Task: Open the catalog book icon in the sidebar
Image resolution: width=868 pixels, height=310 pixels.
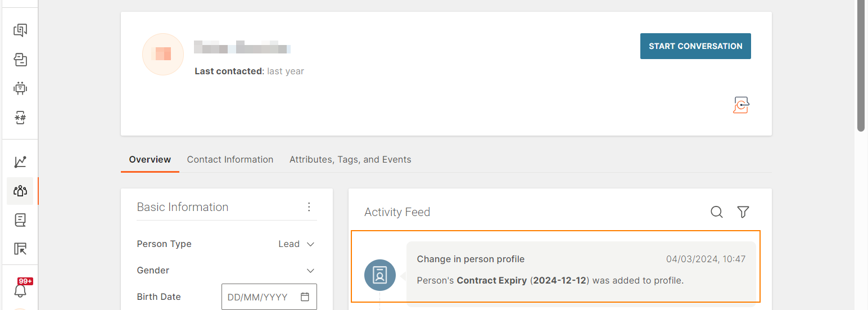Action: [20, 220]
